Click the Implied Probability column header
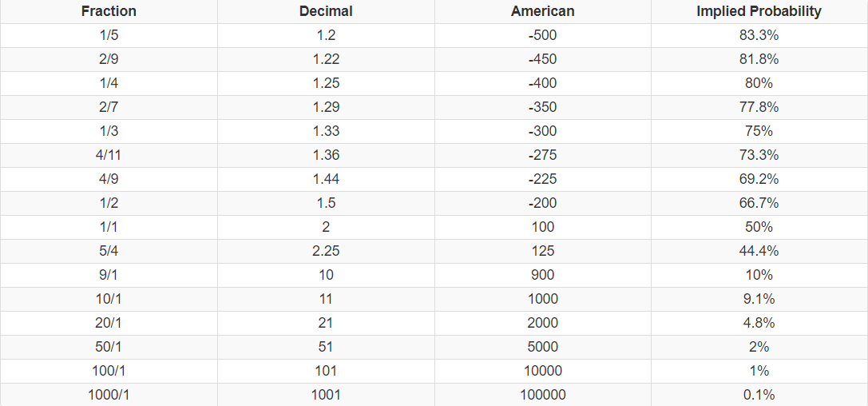Viewport: 868px width, 406px height. click(x=759, y=11)
